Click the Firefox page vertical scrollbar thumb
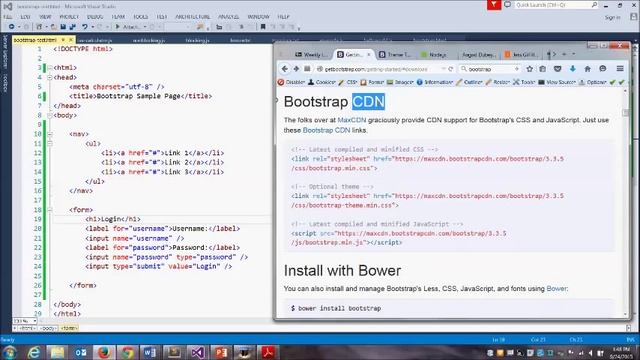This screenshot has height=360, width=640. [626, 113]
